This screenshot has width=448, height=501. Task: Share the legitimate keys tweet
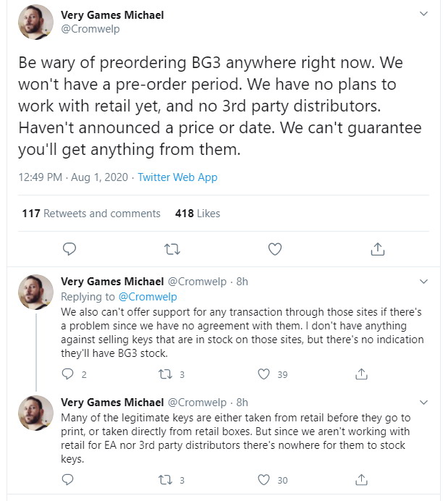click(361, 479)
